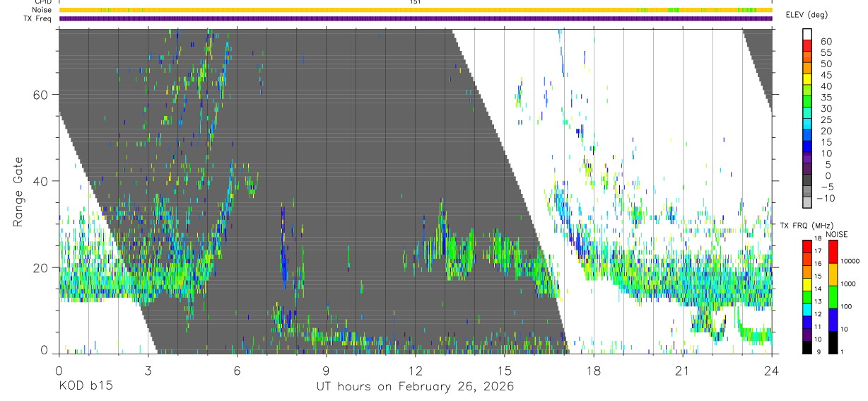The width and height of the screenshot is (868, 401).
Task: Click the '151' CPID value at the top
Action: click(416, 2)
